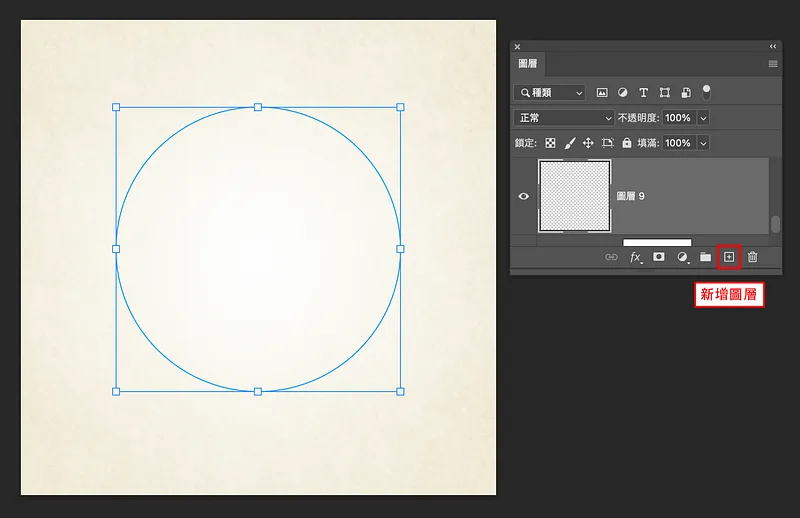Toggle lock transparent pixels
This screenshot has height=518, width=800.
[x=550, y=143]
